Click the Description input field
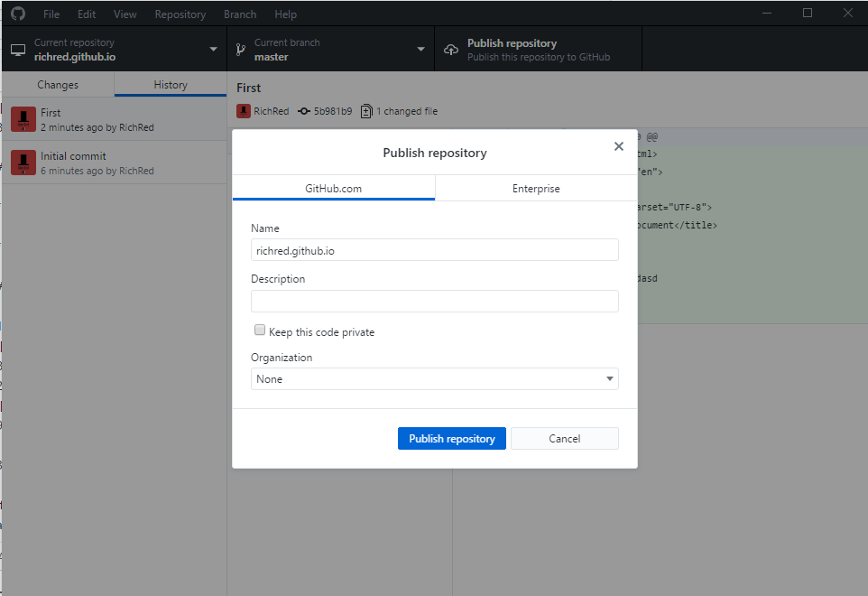The height and width of the screenshot is (596, 868). click(x=435, y=302)
